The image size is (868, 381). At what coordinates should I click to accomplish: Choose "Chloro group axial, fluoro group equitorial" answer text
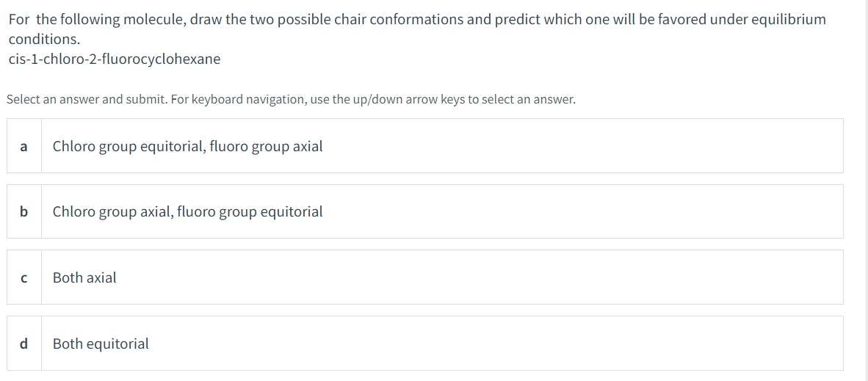pyautogui.click(x=187, y=211)
